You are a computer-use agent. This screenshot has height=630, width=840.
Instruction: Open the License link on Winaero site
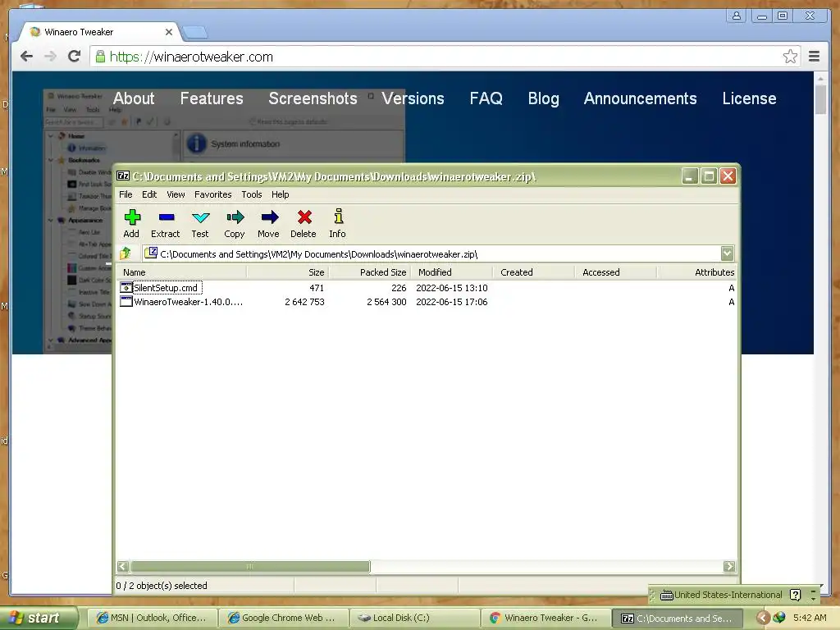tap(749, 98)
